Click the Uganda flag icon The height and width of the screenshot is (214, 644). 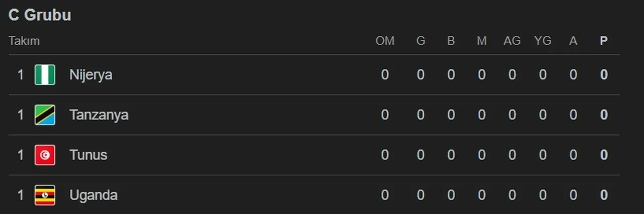coord(45,195)
